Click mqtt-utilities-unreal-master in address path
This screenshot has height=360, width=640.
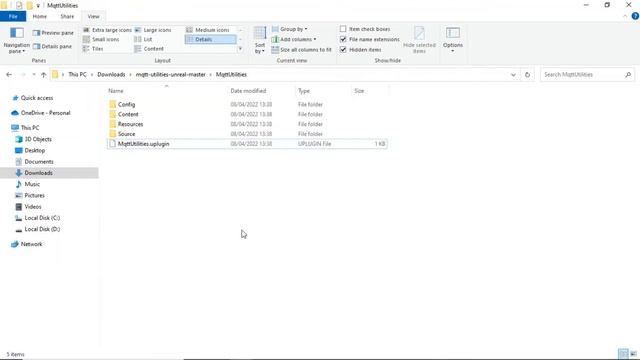tap(171, 75)
